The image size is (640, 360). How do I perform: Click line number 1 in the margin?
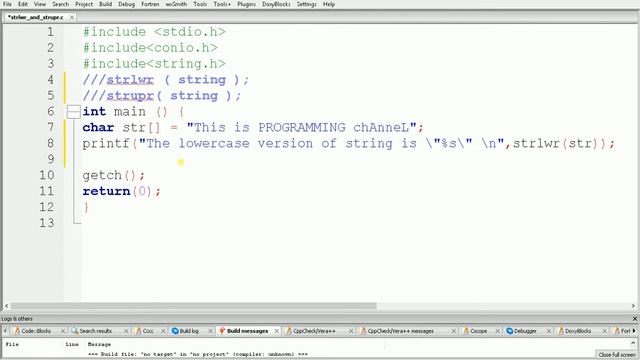pyautogui.click(x=50, y=32)
